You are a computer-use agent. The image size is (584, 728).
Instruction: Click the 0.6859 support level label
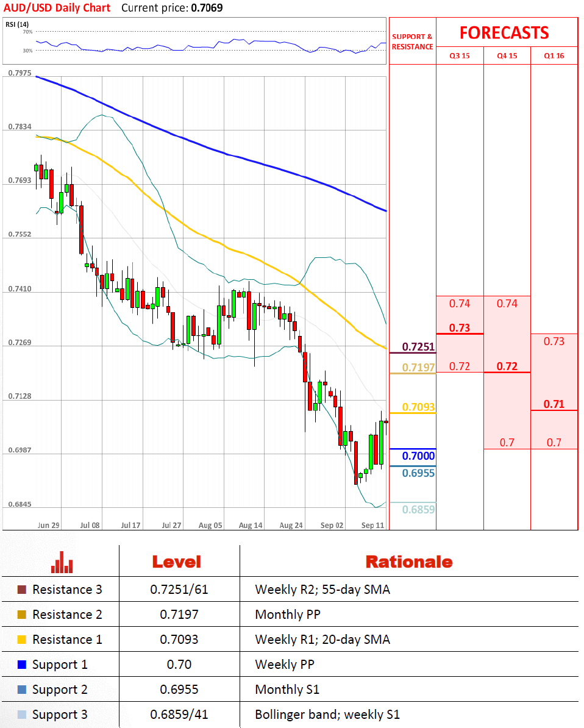418,510
